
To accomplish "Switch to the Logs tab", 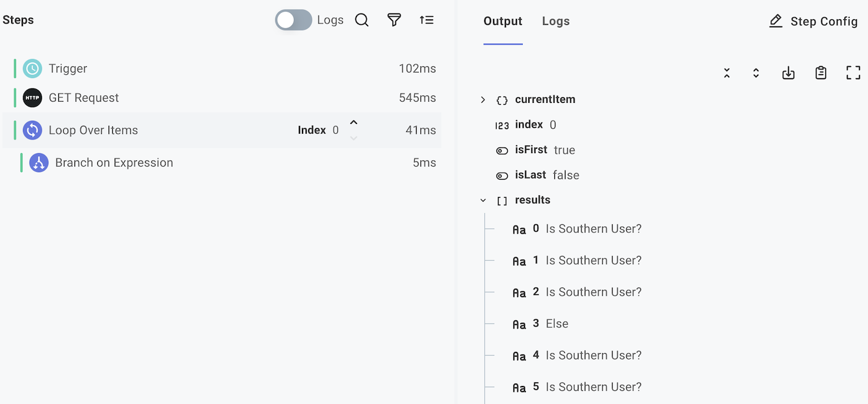I will (556, 20).
